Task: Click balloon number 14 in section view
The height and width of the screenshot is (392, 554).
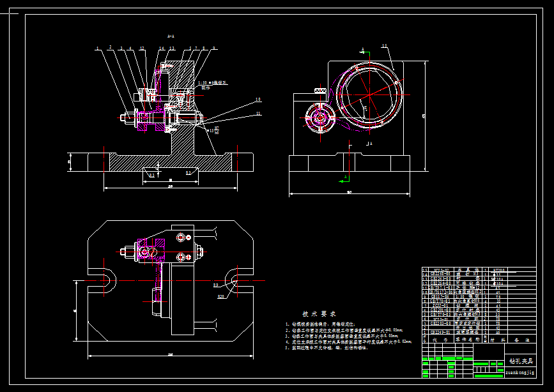Action: [x=162, y=48]
